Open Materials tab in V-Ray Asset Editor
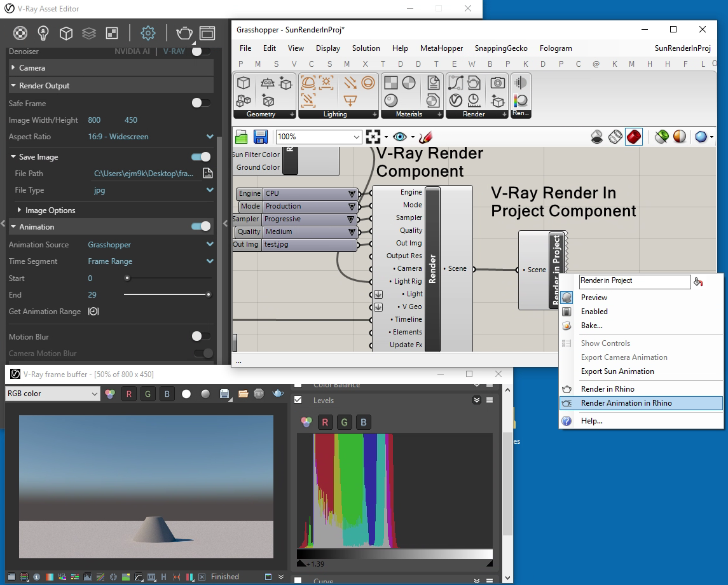This screenshot has height=585, width=728. (x=20, y=33)
